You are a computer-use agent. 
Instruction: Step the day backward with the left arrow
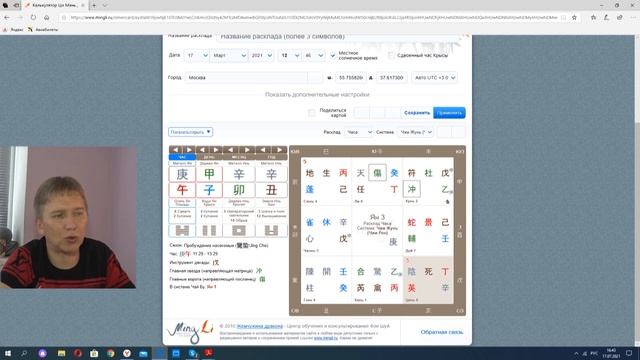point(202,150)
